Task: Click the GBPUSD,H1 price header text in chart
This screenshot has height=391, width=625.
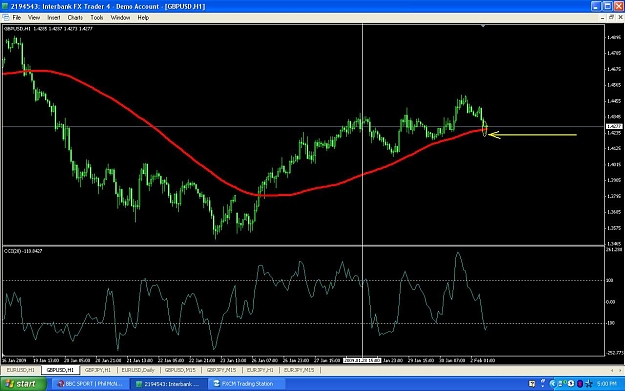Action: (48, 29)
